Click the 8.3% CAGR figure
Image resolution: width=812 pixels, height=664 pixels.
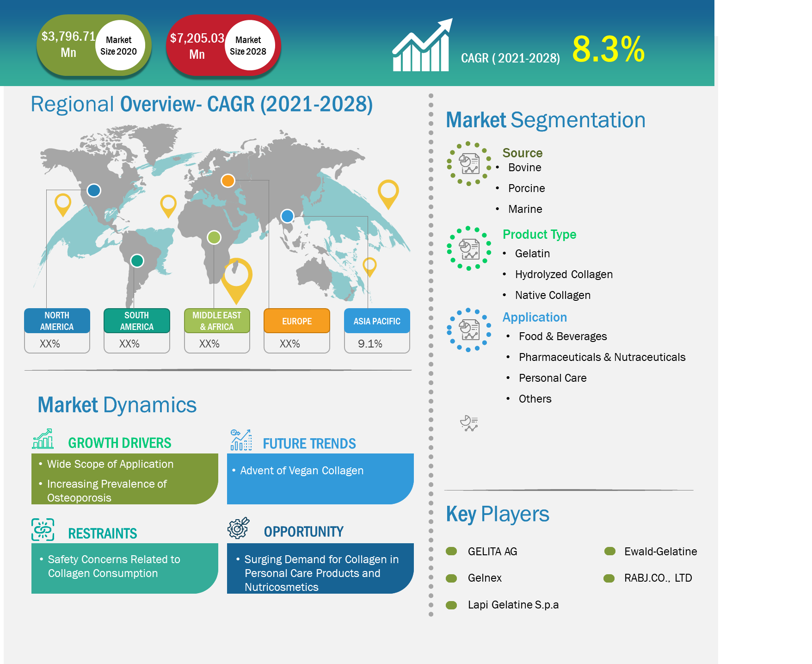[609, 49]
